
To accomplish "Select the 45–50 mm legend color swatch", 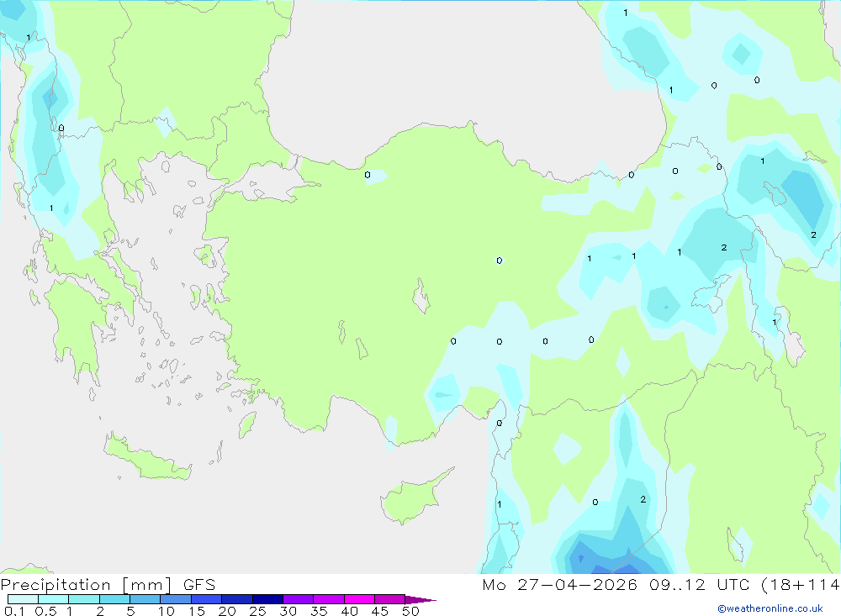I will [x=389, y=599].
